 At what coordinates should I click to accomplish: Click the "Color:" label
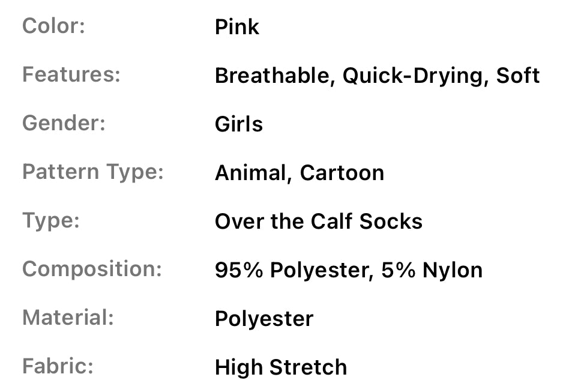point(53,27)
